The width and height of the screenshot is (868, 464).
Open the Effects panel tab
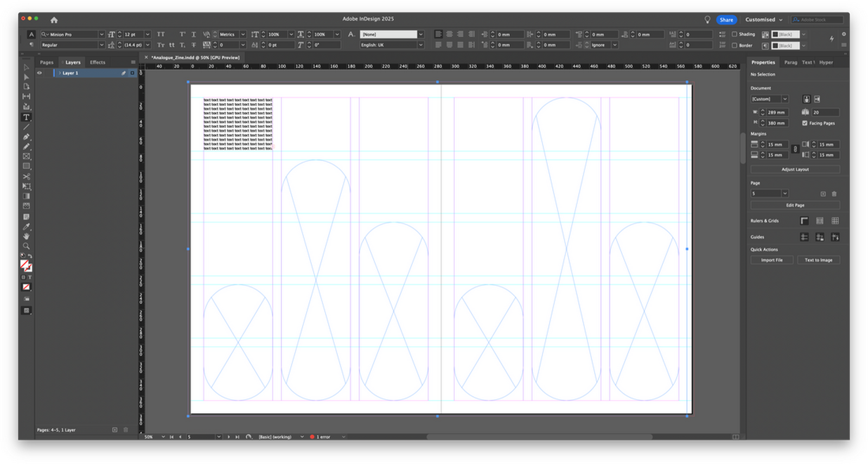tap(98, 62)
